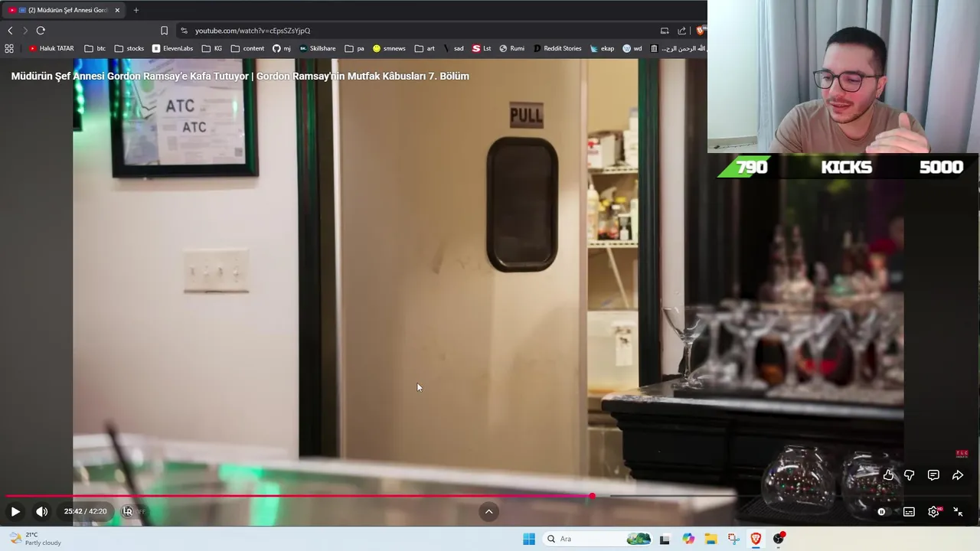Open the pa bookmarks folder

click(354, 48)
